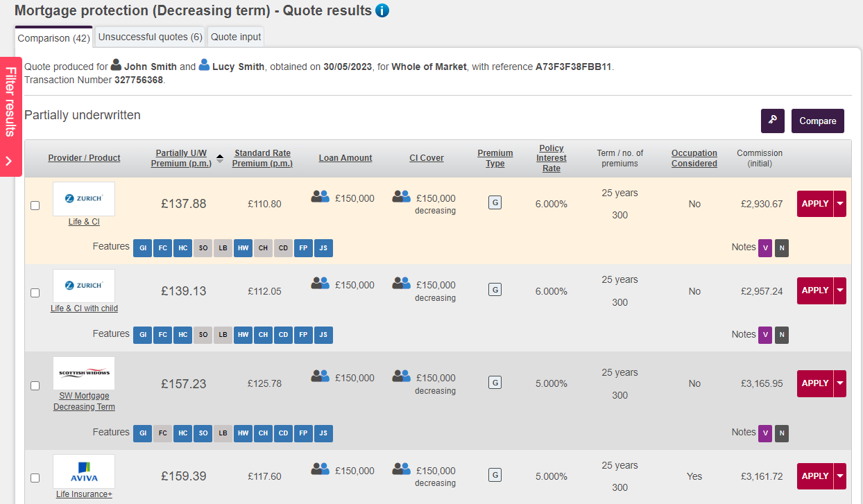Open the Quote input tab
This screenshot has width=863, height=504.
tap(236, 37)
